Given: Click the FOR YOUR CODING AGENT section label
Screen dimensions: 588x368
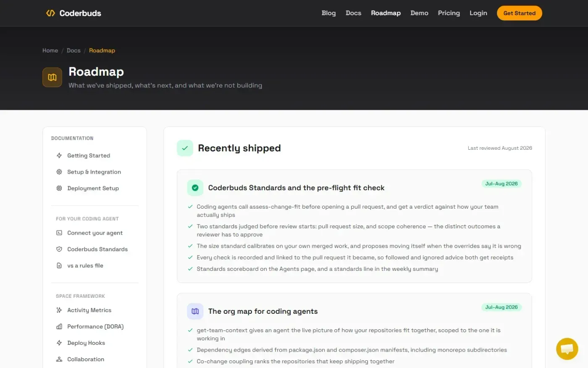Looking at the screenshot, I should pos(87,219).
